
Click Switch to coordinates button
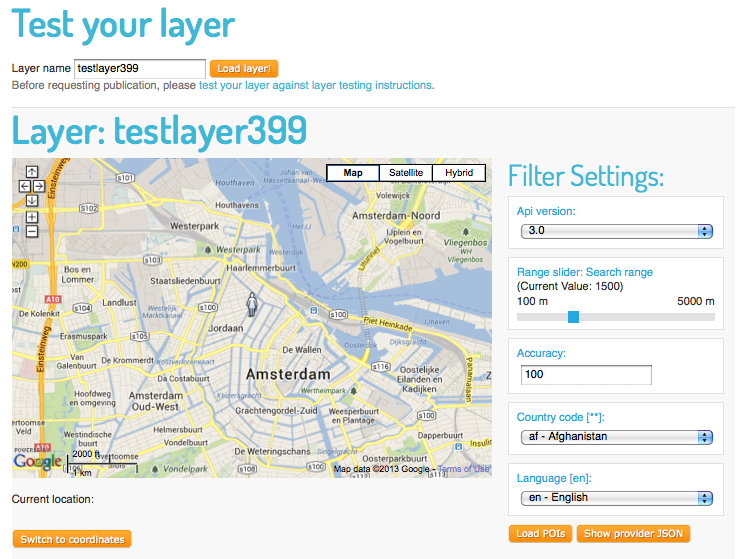72,539
